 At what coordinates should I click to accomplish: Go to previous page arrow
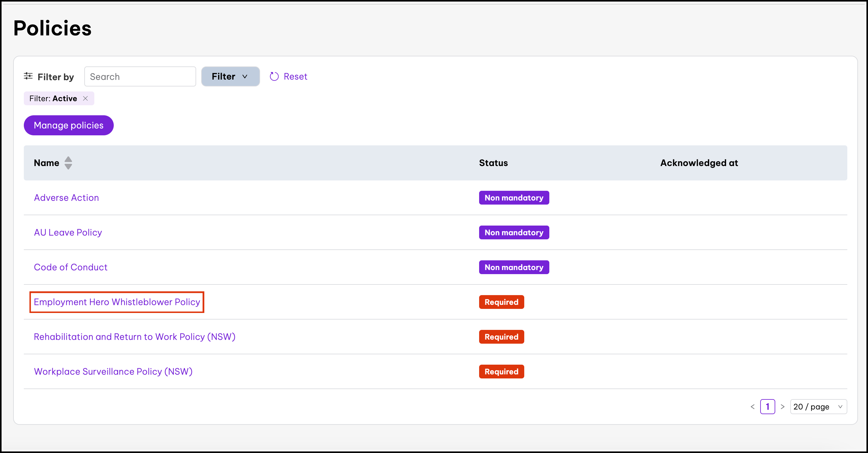[752, 407]
